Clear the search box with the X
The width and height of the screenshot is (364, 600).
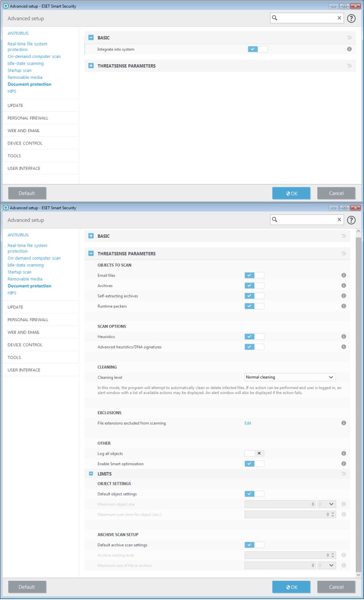pos(339,17)
